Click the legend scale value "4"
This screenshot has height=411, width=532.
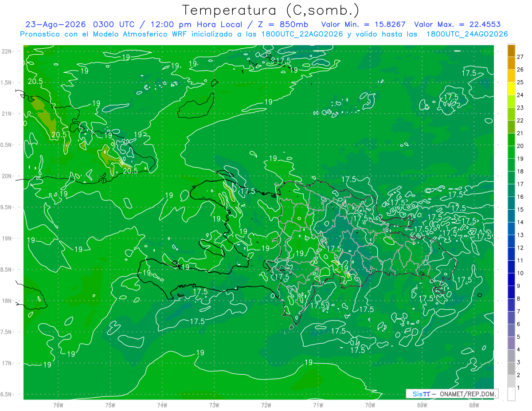tap(519, 350)
